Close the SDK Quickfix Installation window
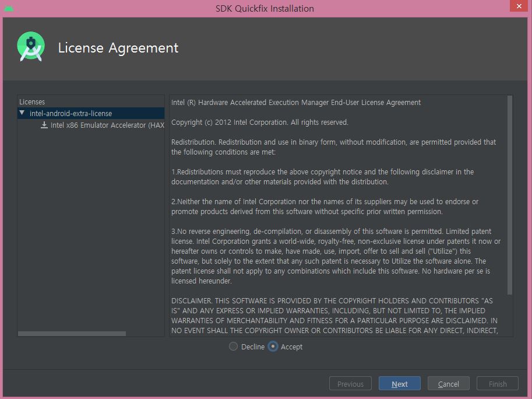The image size is (532, 399). pos(519,6)
